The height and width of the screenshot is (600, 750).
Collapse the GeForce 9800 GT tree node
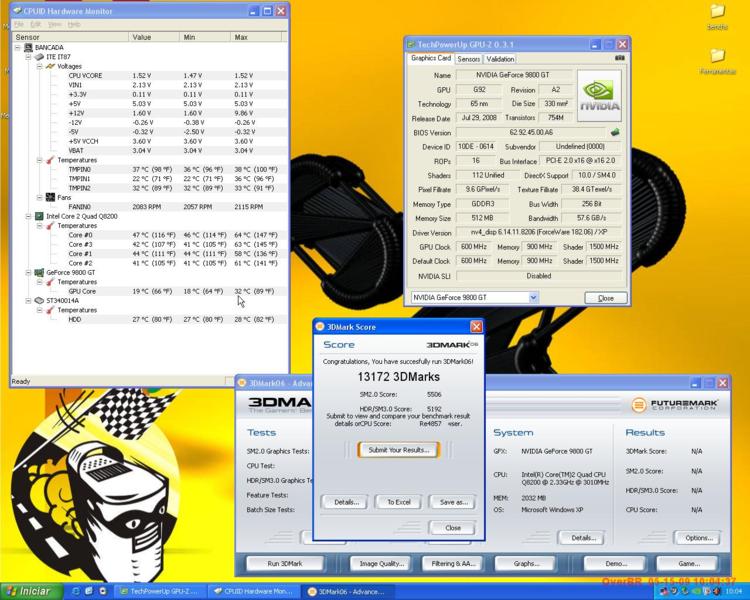[29, 272]
